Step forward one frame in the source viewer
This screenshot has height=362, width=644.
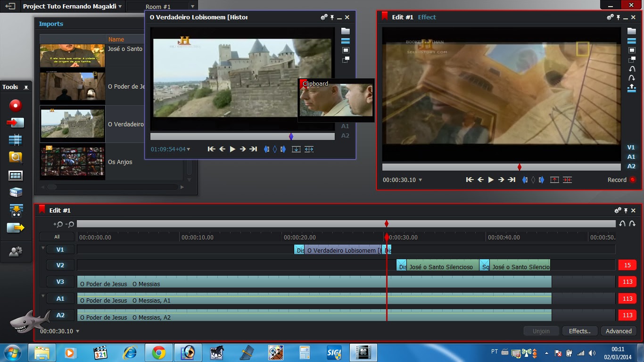[243, 149]
